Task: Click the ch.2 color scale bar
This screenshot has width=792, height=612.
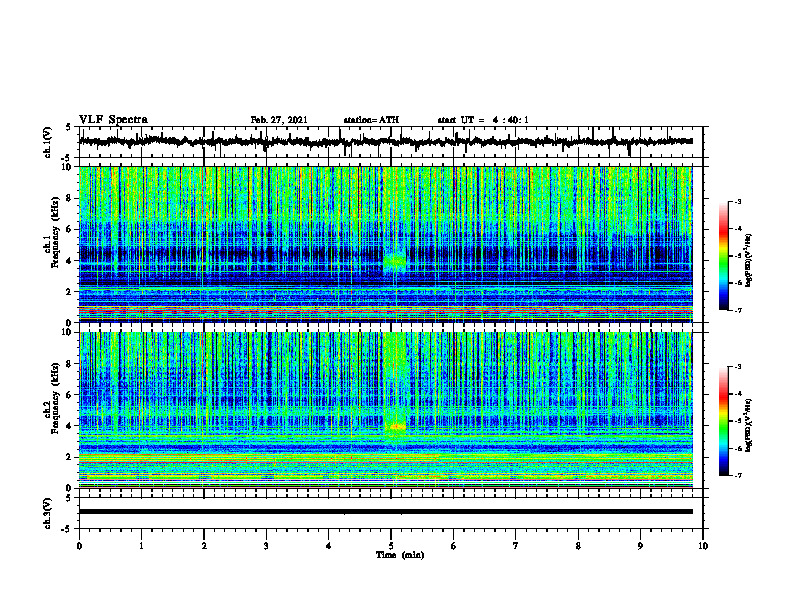Action: click(x=724, y=421)
